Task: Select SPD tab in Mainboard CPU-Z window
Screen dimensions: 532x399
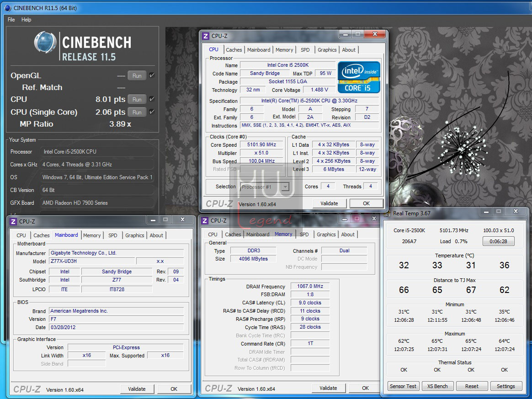Action: [112, 235]
